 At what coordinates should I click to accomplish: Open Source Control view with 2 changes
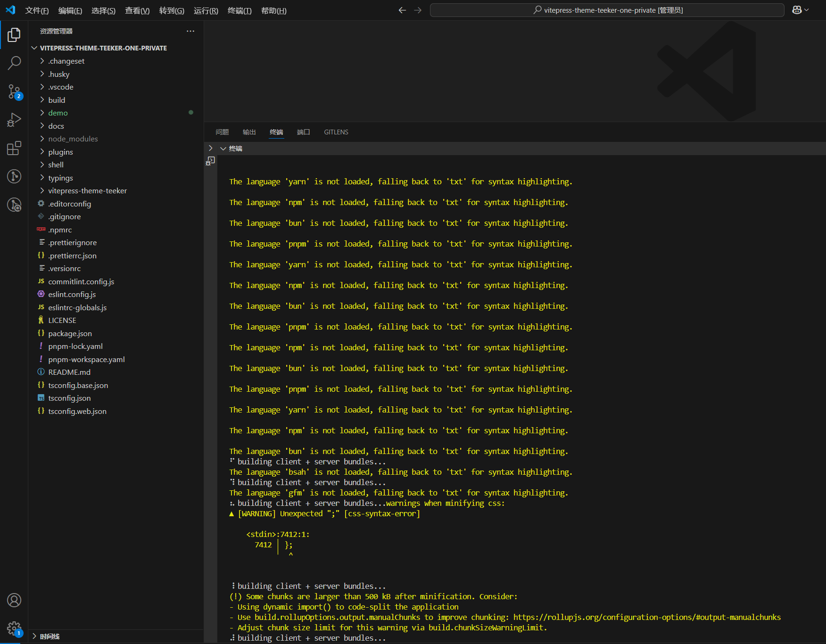coord(14,91)
